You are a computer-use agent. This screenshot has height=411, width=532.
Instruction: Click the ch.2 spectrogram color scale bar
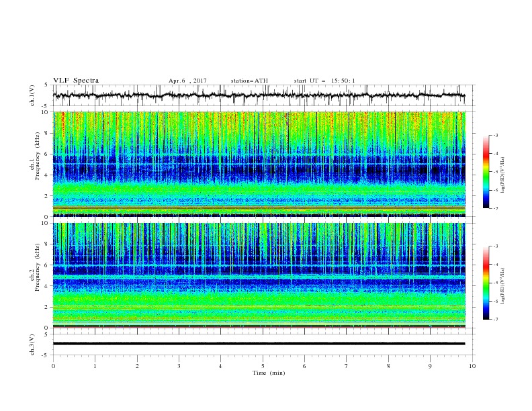[486, 283]
